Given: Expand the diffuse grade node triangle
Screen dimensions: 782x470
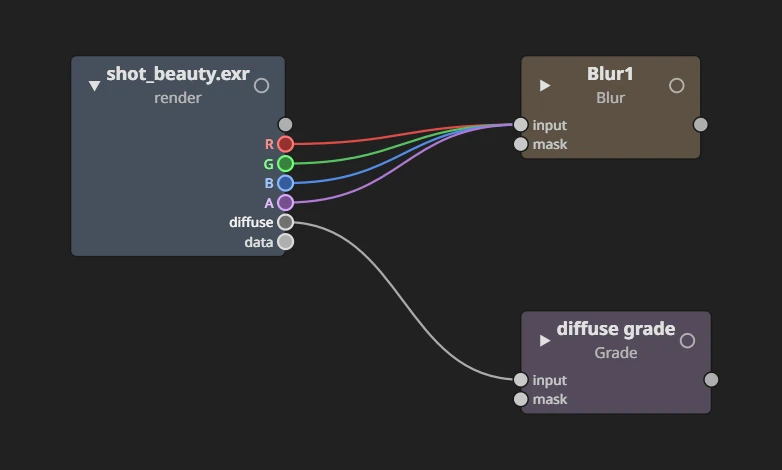Looking at the screenshot, I should pos(545,341).
